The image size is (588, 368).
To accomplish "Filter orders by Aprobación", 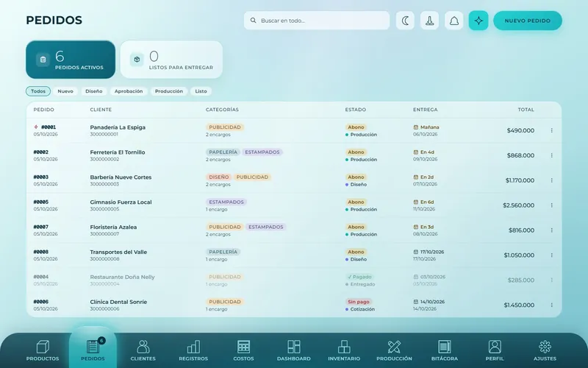I will tap(129, 91).
